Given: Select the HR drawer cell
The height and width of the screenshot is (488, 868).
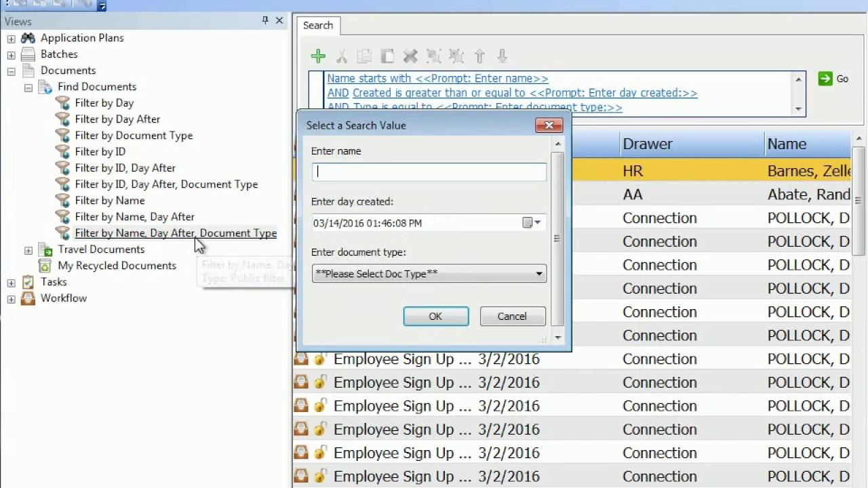Looking at the screenshot, I should pos(690,171).
